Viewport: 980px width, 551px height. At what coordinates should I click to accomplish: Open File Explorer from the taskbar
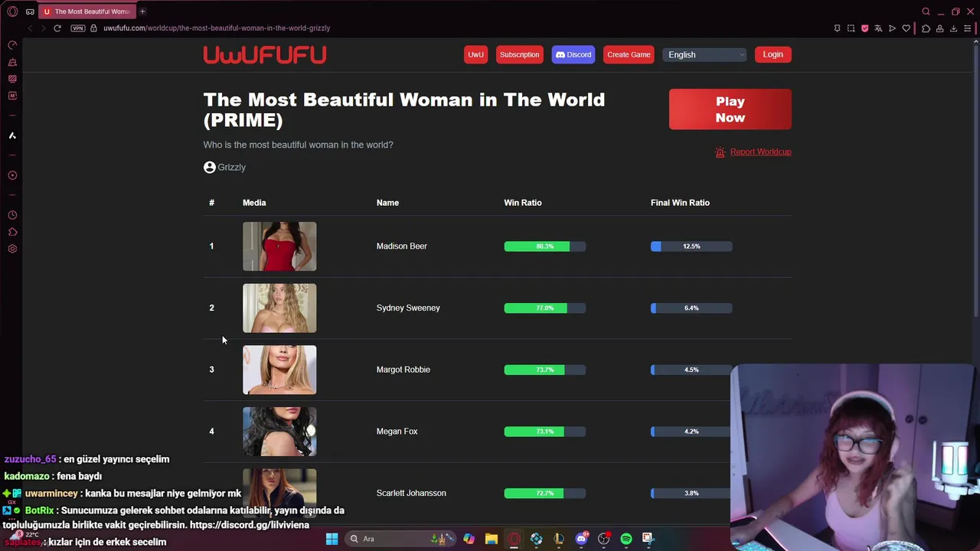click(x=492, y=539)
